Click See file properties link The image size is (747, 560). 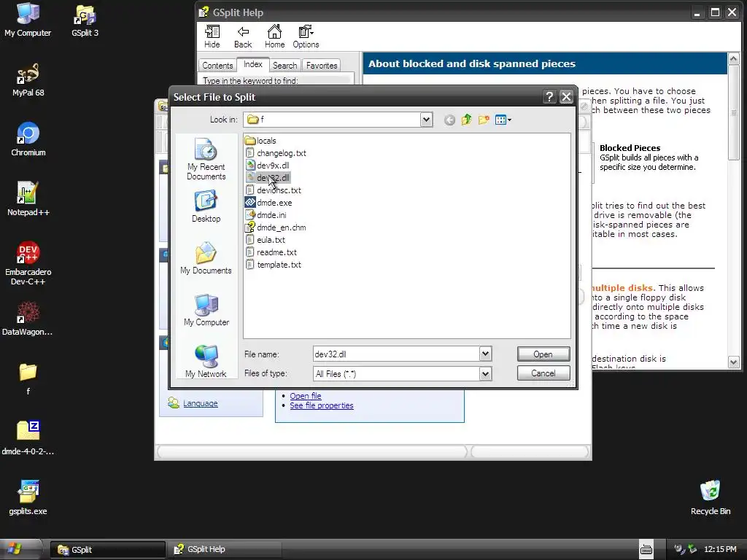322,405
